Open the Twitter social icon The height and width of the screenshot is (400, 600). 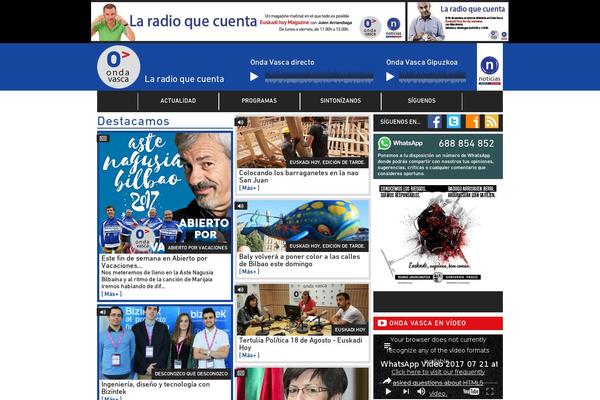click(453, 122)
